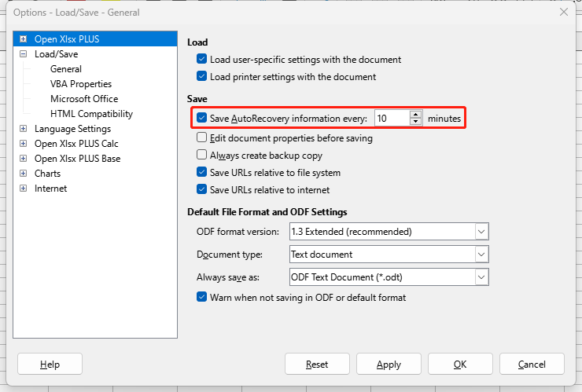Expand the Charts tree node
This screenshot has width=582, height=392.
click(x=24, y=173)
